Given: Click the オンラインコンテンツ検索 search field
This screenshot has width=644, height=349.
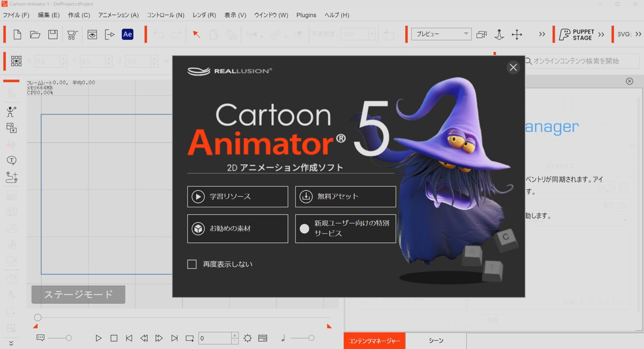Looking at the screenshot, I should [582, 61].
